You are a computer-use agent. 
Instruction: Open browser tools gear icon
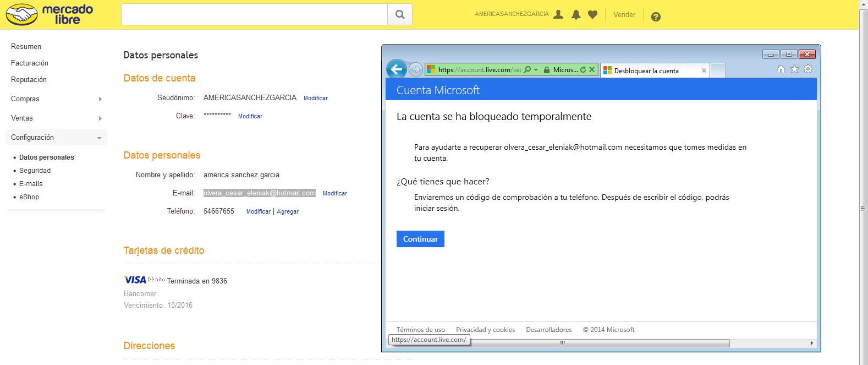click(808, 69)
